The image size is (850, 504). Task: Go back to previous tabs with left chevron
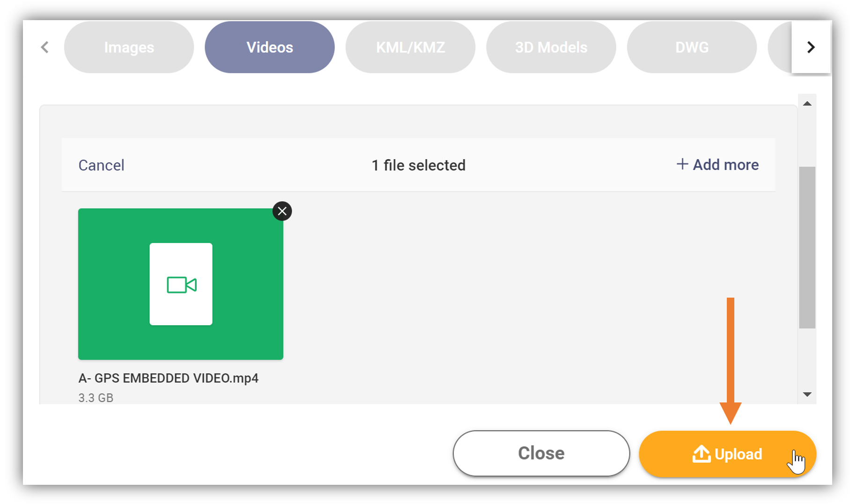[x=45, y=47]
